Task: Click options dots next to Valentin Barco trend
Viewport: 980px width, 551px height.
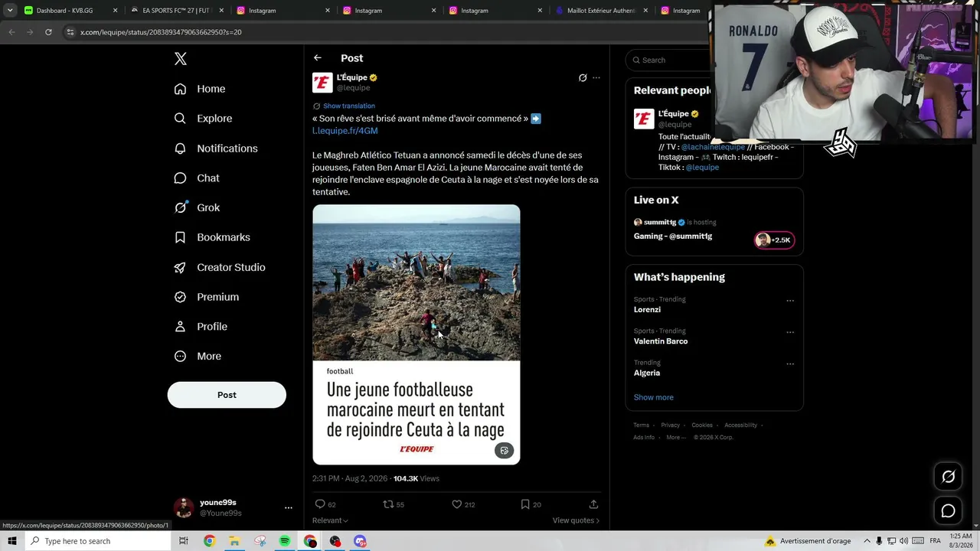Action: [790, 332]
